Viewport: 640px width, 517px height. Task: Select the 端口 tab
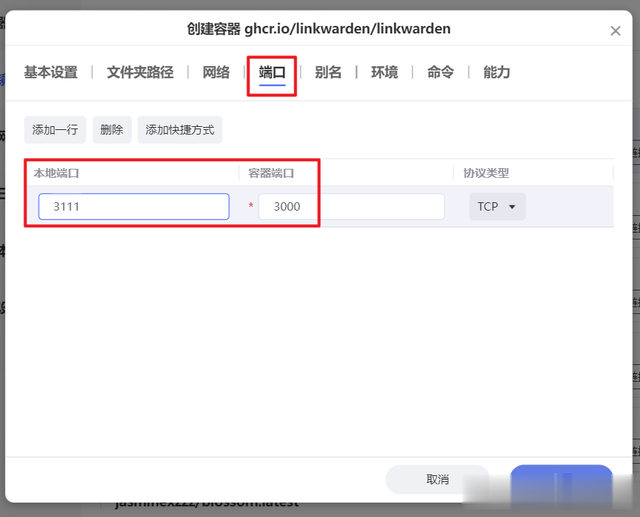(x=272, y=72)
